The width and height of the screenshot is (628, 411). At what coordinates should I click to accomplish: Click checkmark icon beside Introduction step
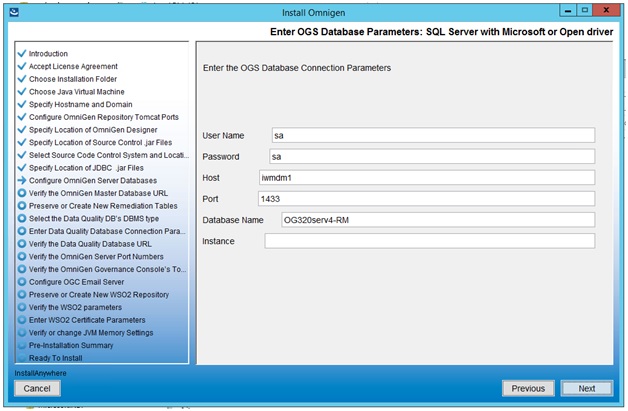pyautogui.click(x=22, y=53)
